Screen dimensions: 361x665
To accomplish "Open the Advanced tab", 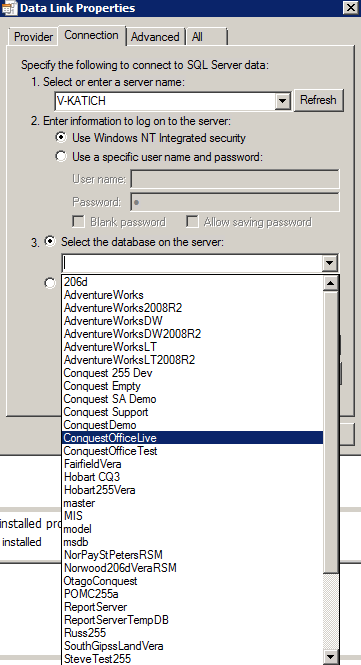I will pyautogui.click(x=155, y=37).
